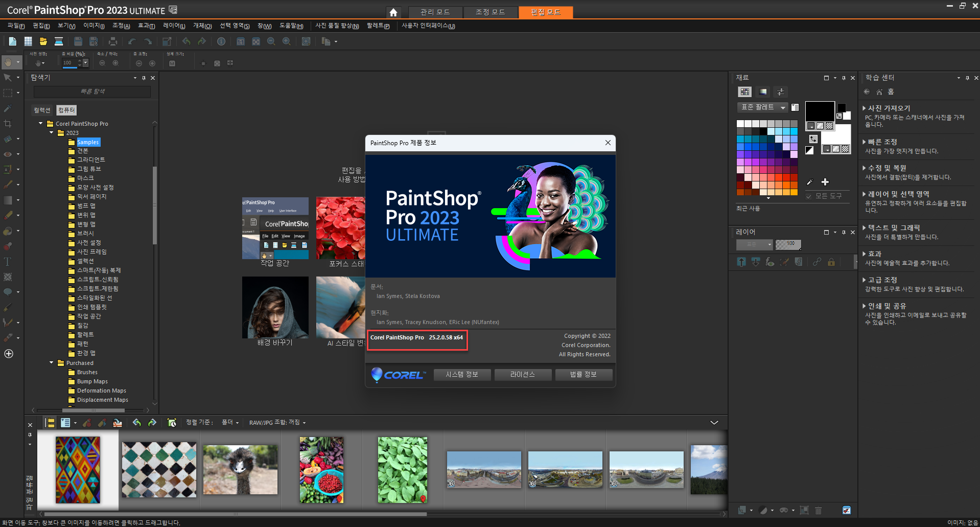Click the chain link icon in Layers panel
Image resolution: width=980 pixels, height=527 pixels.
[x=817, y=262]
